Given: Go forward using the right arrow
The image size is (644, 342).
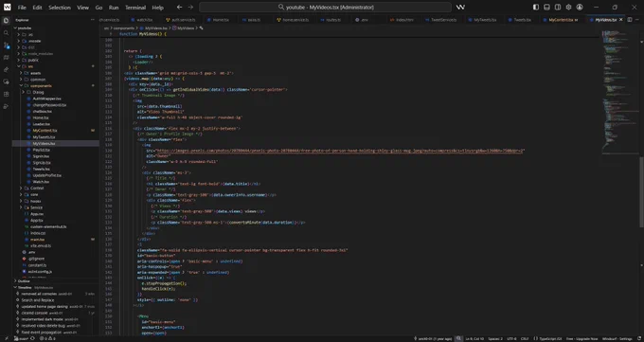Looking at the screenshot, I should click(190, 7).
